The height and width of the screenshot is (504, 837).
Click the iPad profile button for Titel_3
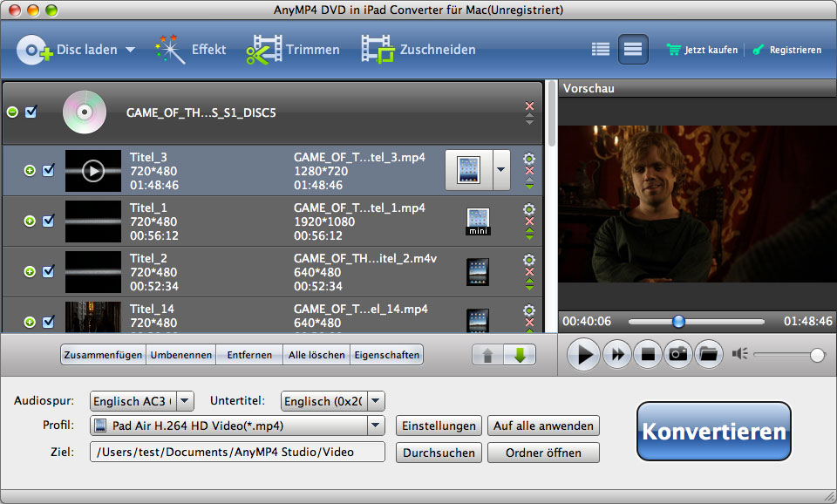(469, 170)
